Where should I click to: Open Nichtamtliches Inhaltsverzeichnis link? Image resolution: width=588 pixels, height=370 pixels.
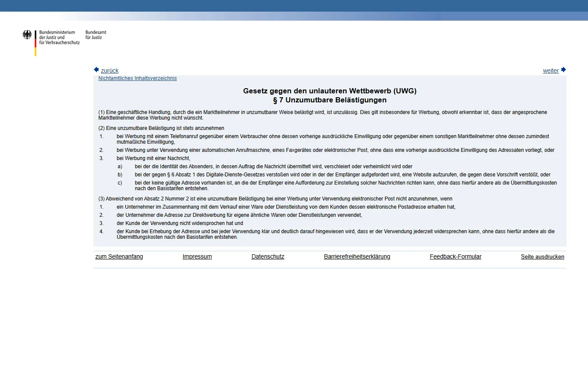(138, 78)
